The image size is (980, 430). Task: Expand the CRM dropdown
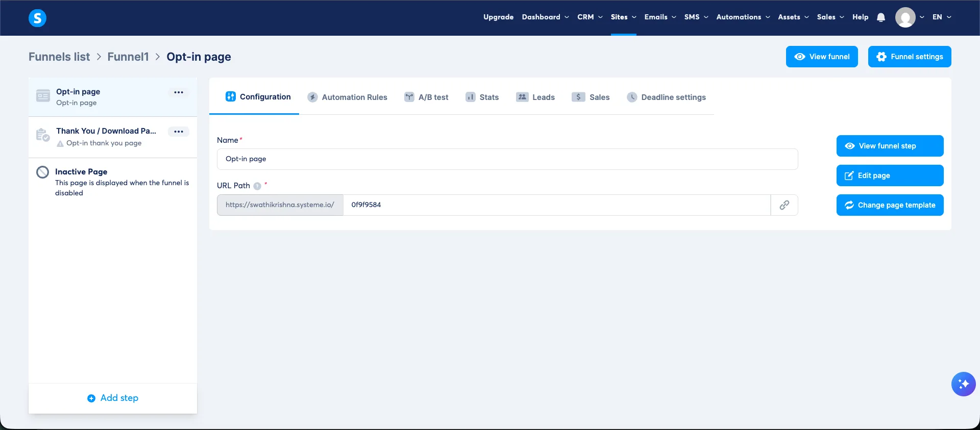click(x=590, y=17)
